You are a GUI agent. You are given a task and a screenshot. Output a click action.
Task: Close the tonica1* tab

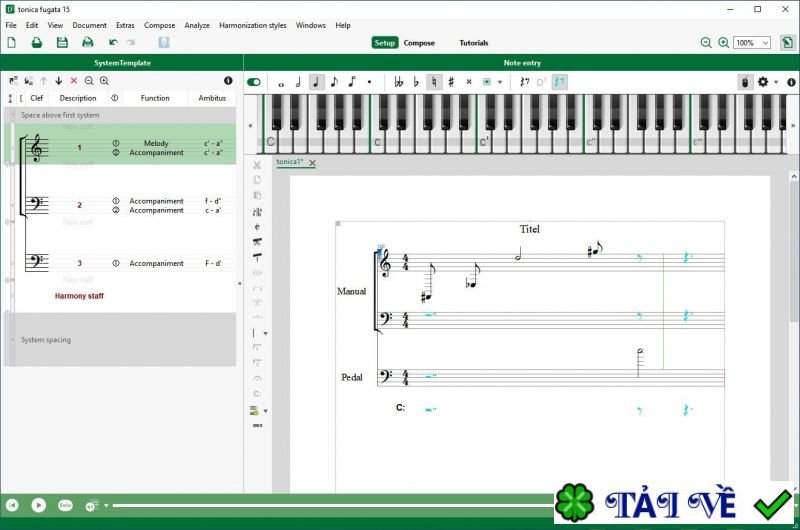click(312, 163)
